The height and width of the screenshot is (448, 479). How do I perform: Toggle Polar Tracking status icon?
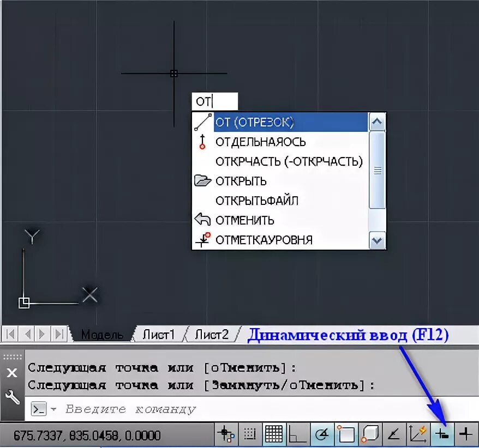tap(322, 434)
